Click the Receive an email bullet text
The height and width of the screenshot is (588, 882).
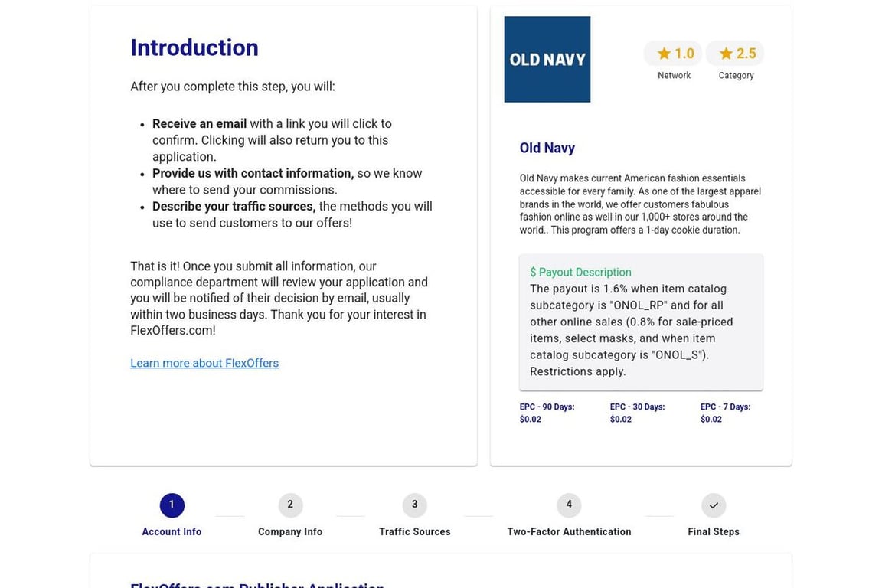199,124
